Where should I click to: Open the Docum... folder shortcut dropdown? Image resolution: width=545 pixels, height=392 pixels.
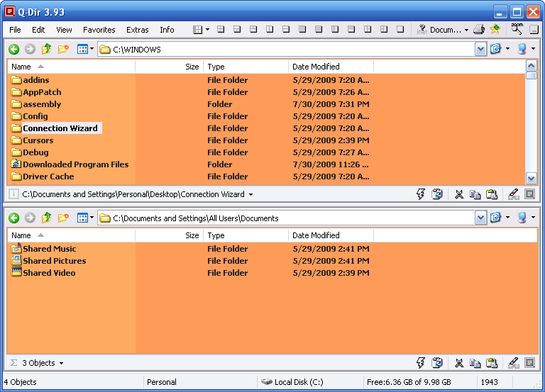tap(466, 30)
